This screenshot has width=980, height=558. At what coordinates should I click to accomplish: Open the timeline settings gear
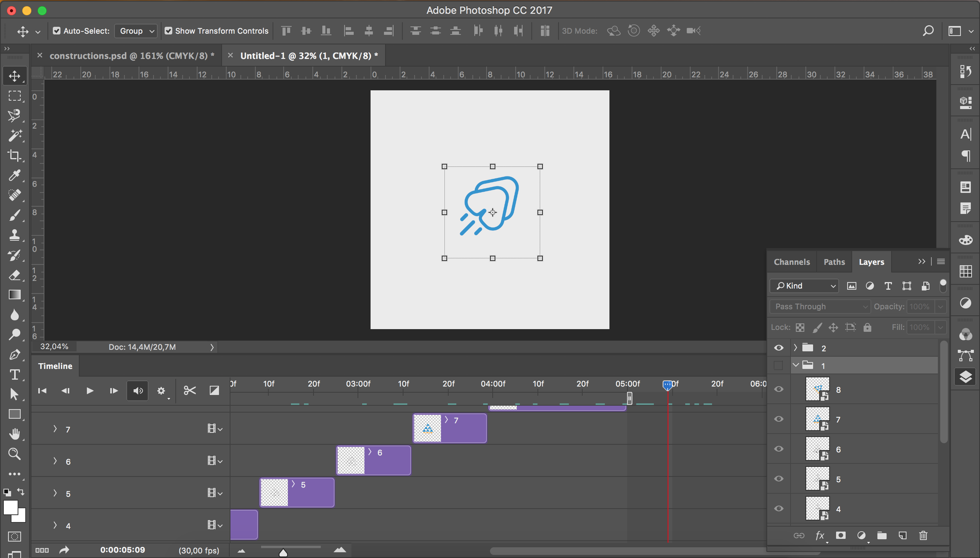(161, 390)
